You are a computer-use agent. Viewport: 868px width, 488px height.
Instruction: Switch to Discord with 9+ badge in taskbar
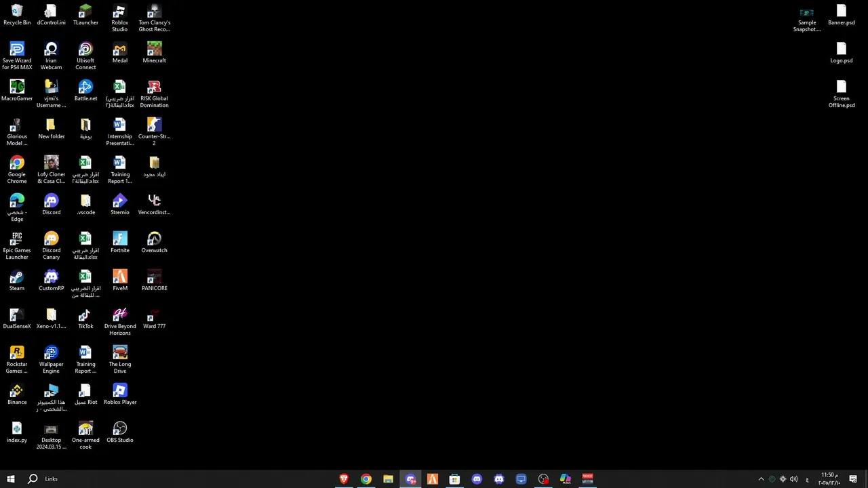(x=410, y=479)
